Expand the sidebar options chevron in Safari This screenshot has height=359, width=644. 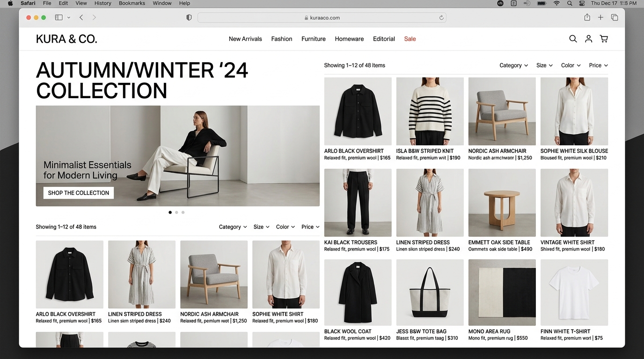[69, 17]
